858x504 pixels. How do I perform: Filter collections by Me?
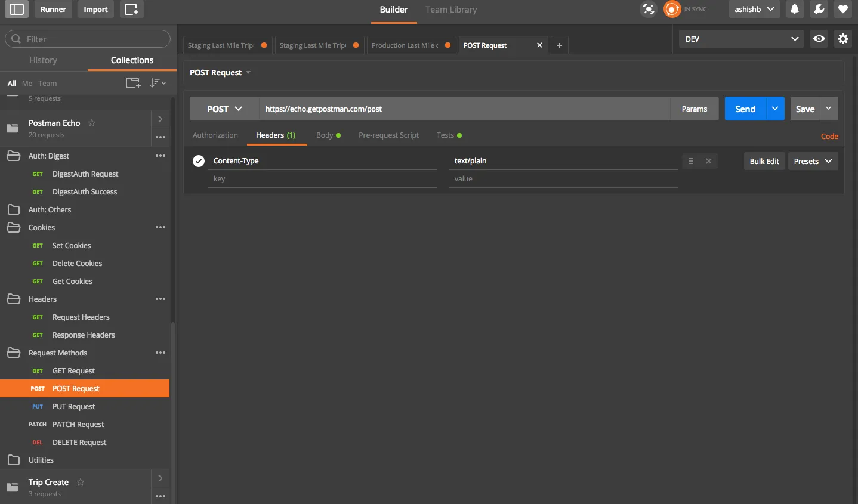pyautogui.click(x=27, y=84)
